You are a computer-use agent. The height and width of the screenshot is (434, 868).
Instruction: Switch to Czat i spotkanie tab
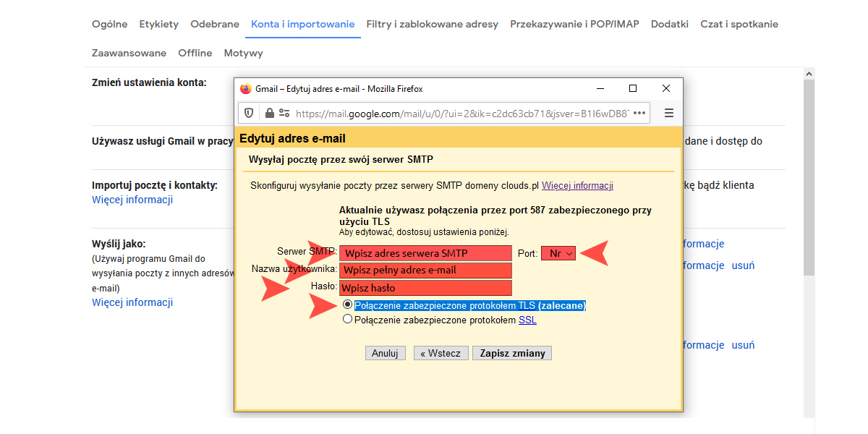coord(739,24)
